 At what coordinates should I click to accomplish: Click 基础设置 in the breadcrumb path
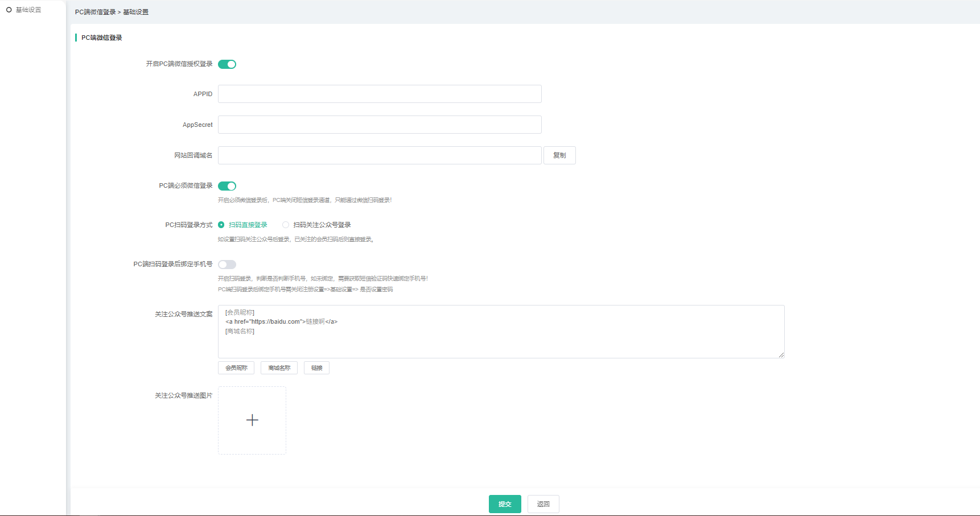tap(136, 12)
